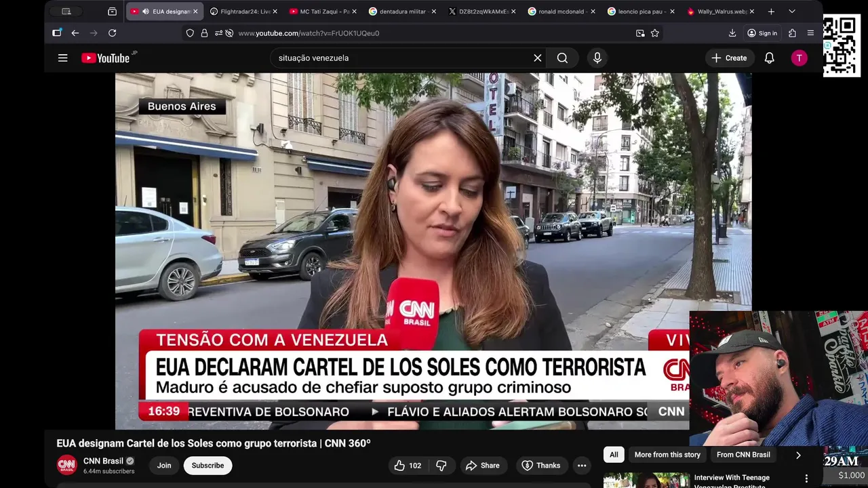
Task: Close the EUA designam tab
Action: (x=195, y=12)
